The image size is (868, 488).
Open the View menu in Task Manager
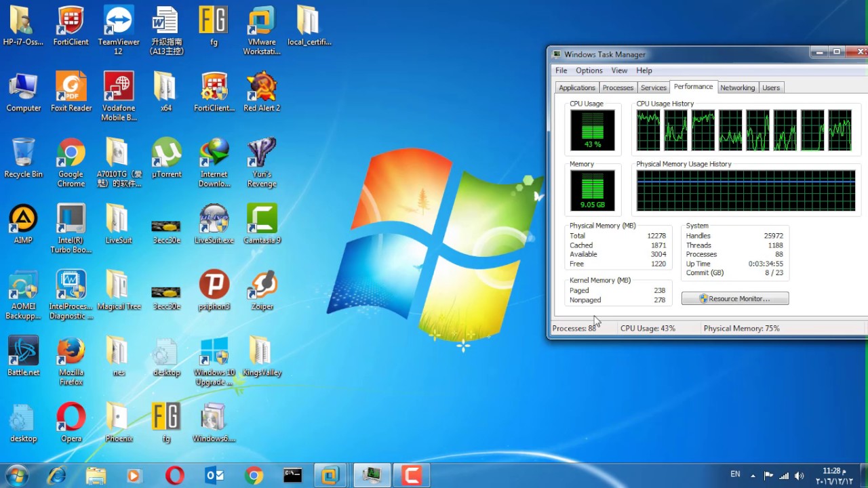click(619, 70)
